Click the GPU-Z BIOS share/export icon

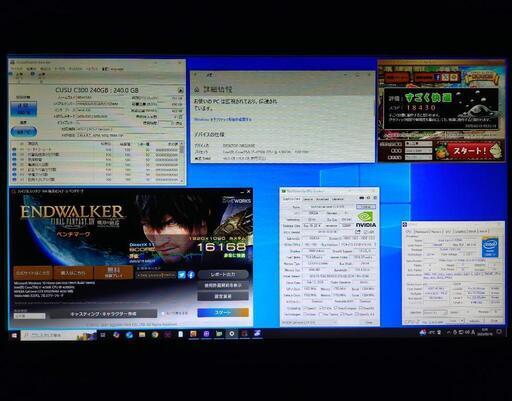coord(358,232)
